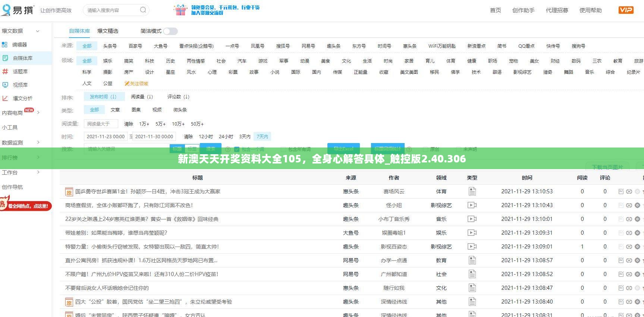
Task: Click article type icon for 13:08:57 row
Action: [x=472, y=260]
